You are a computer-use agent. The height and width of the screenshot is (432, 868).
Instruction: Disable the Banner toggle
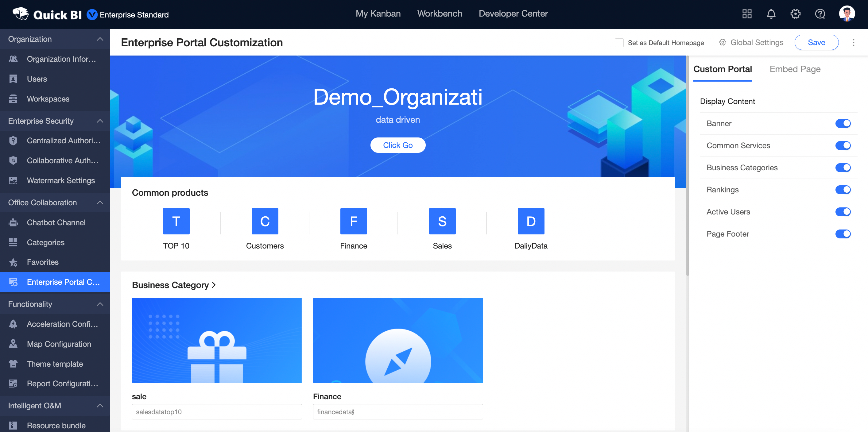[843, 124]
